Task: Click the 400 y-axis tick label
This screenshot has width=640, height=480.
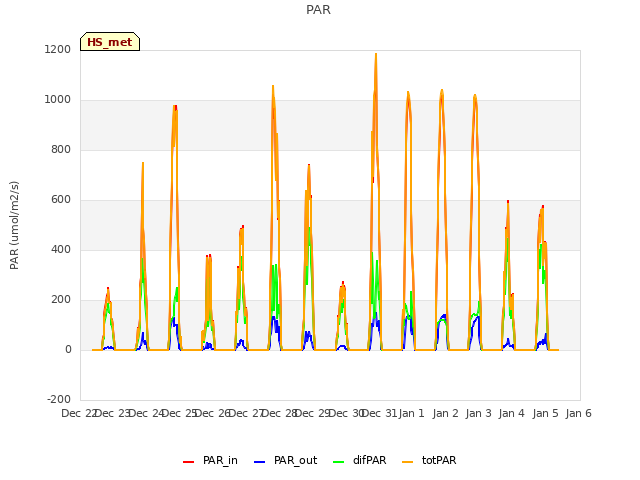Action: [61, 249]
